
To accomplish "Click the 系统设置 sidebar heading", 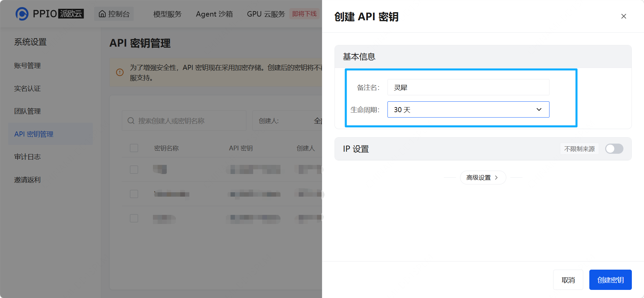I will [x=30, y=42].
